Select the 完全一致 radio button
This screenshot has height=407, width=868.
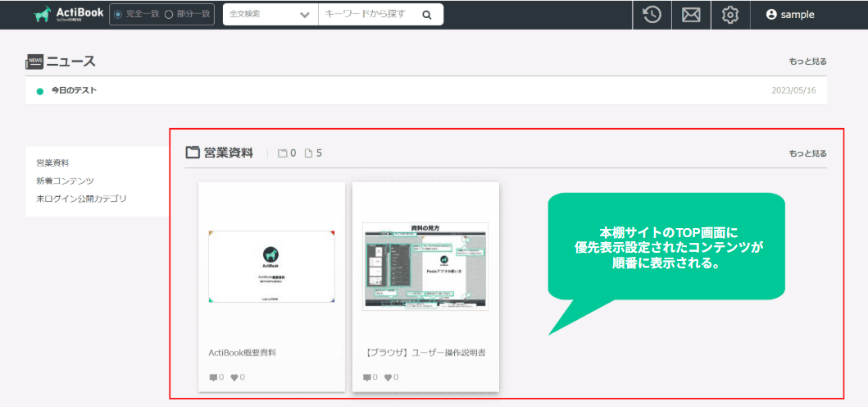(119, 15)
